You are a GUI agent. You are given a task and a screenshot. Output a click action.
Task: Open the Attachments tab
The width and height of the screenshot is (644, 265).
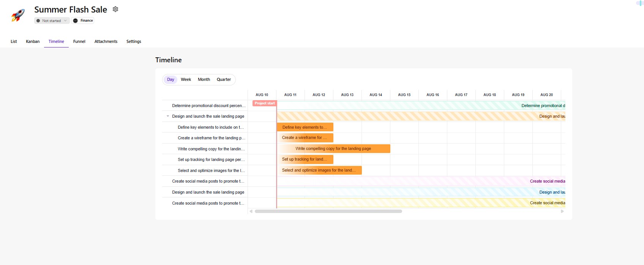pyautogui.click(x=106, y=42)
